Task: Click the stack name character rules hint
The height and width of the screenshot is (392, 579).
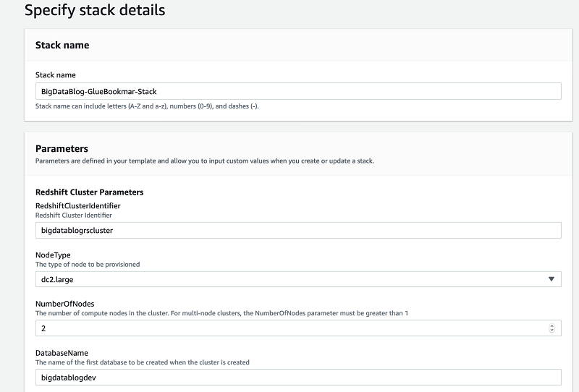Action: (x=147, y=106)
